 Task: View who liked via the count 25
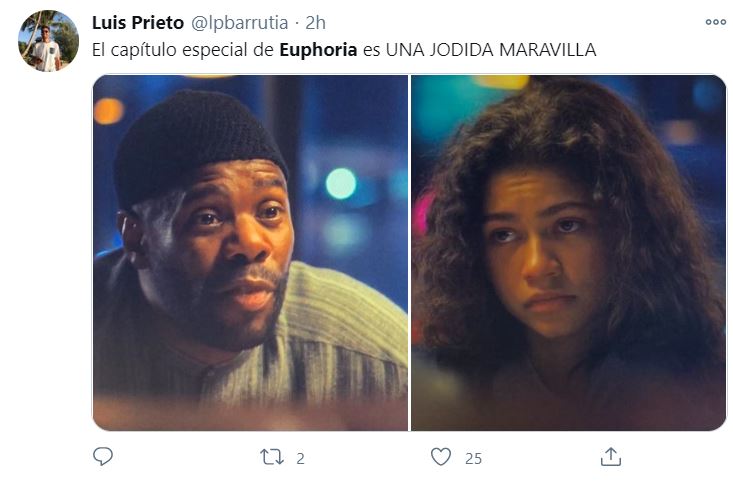click(473, 459)
